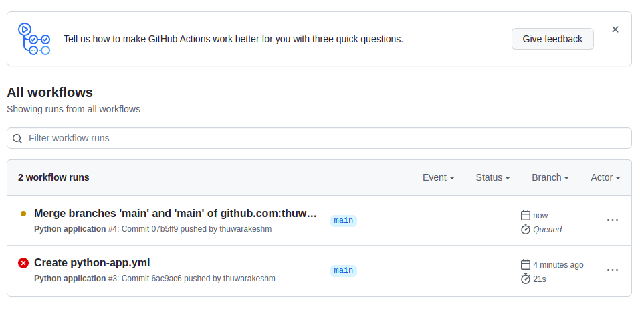Expand the Event filter dropdown

tap(439, 177)
